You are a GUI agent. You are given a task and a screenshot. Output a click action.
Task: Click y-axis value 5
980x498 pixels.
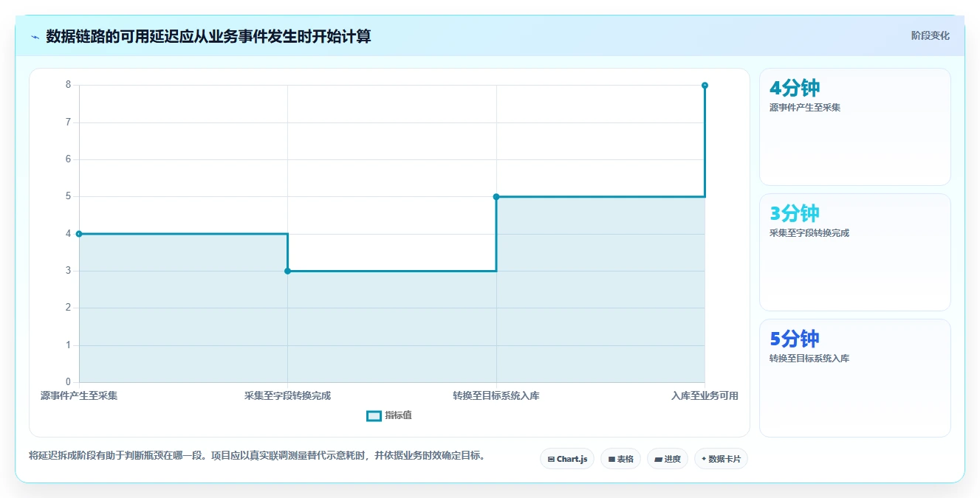(x=68, y=196)
